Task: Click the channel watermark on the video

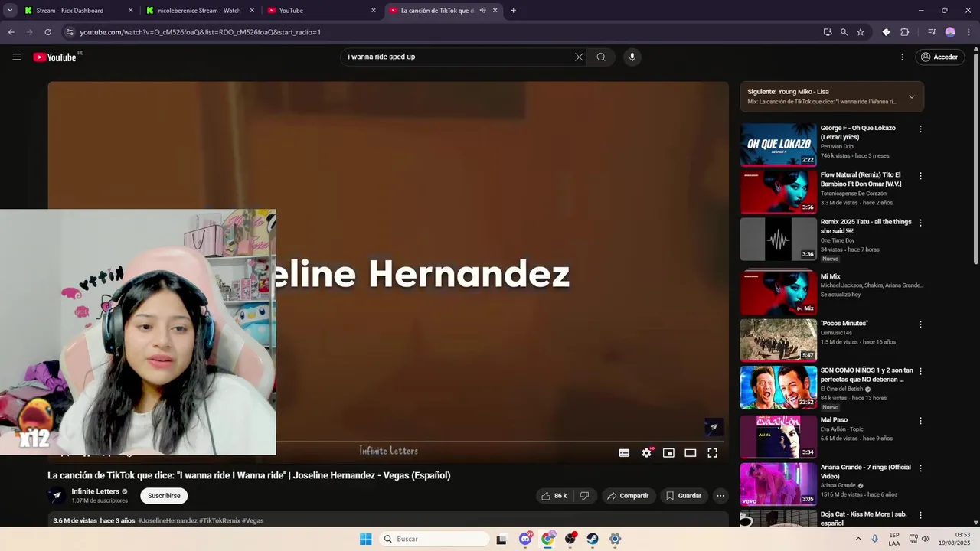Action: 714,427
